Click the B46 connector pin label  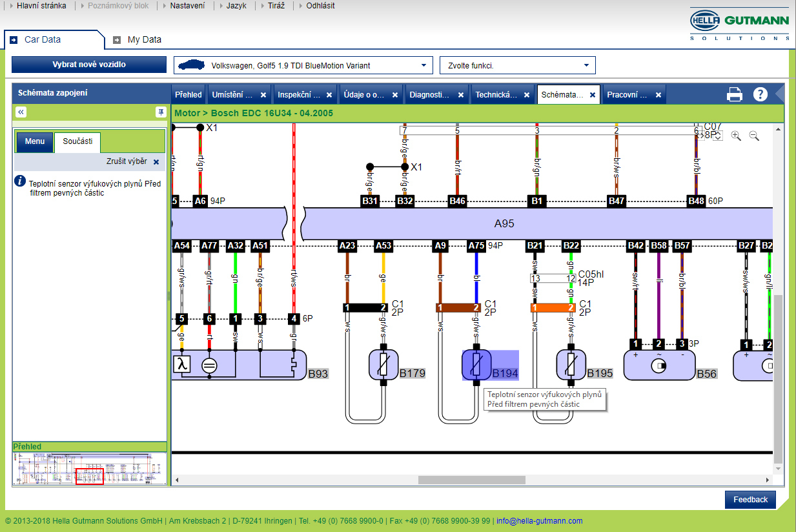click(x=458, y=201)
